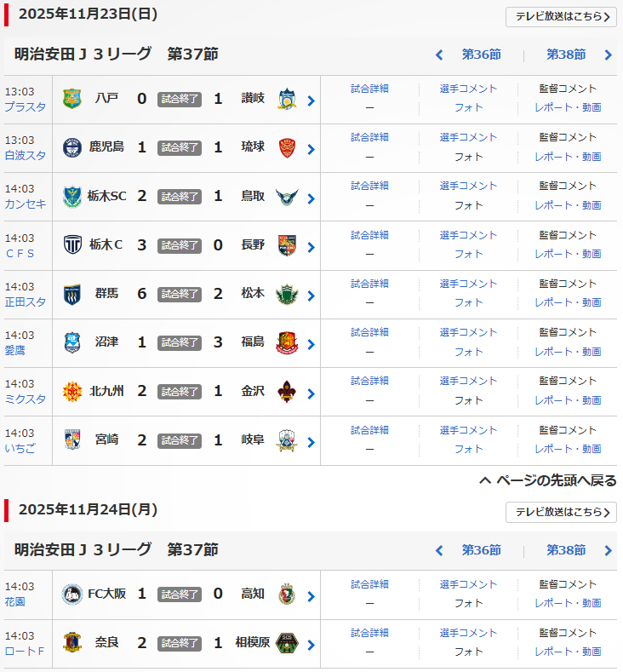Click the Hachinohe (八戸) team crest icon

click(x=72, y=99)
